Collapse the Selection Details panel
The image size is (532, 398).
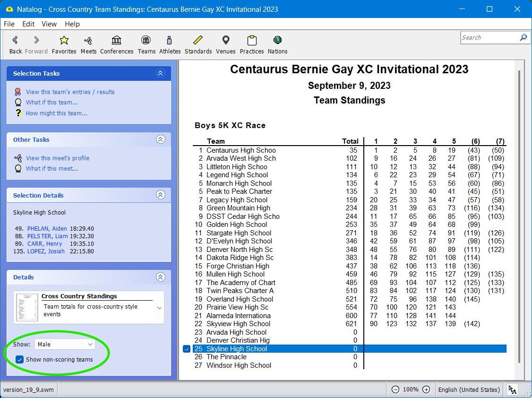click(x=161, y=195)
